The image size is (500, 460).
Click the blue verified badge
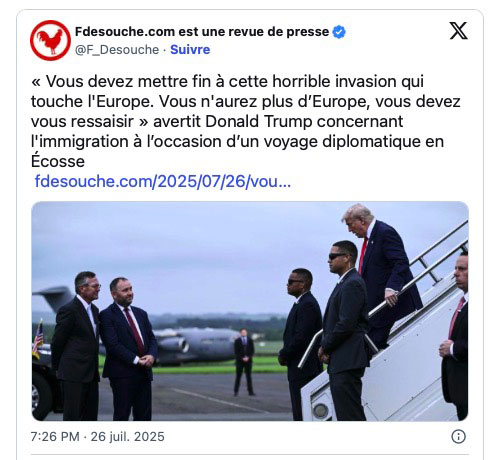point(339,32)
